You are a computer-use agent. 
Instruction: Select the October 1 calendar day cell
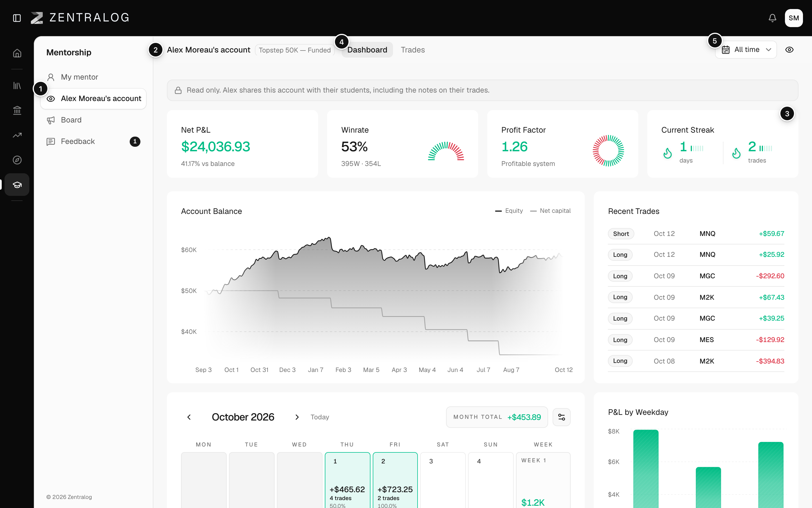coord(347,480)
